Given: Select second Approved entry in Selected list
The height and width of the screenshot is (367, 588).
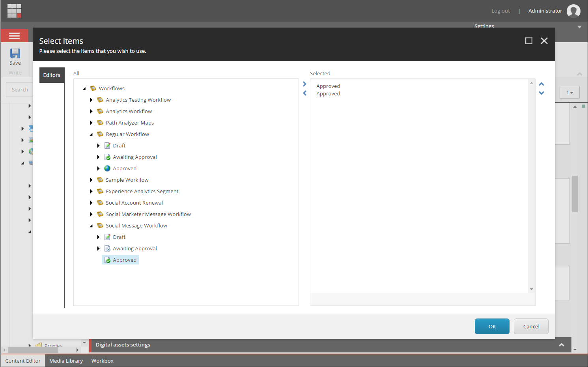Looking at the screenshot, I should (x=328, y=93).
